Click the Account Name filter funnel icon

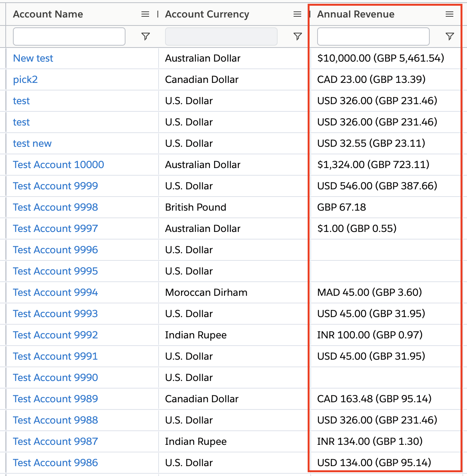coord(145,36)
